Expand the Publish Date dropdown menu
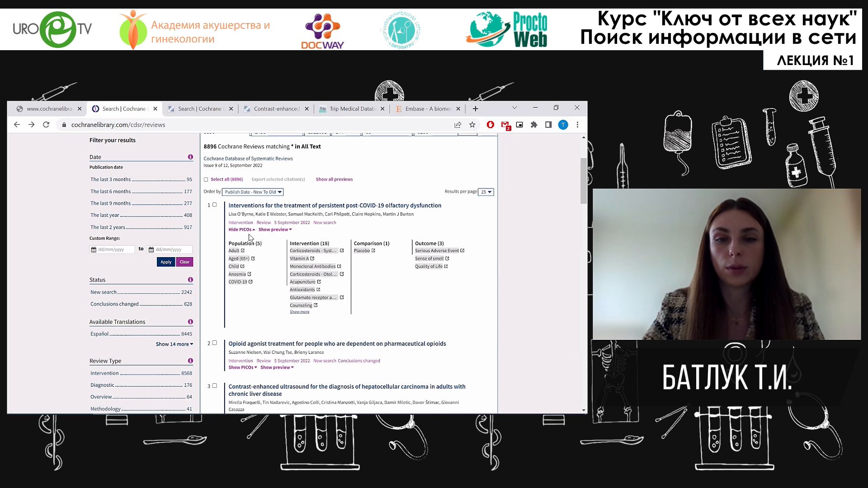This screenshot has height=488, width=868. (253, 191)
